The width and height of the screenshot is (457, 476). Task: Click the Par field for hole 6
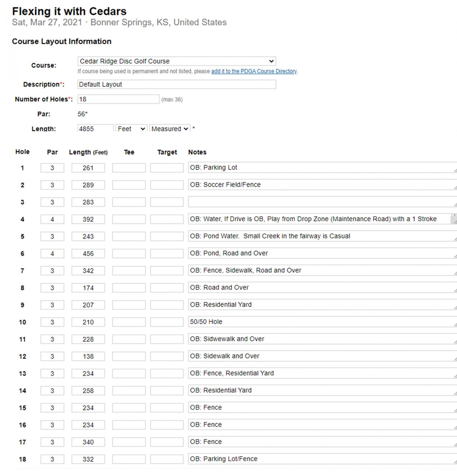[52, 254]
